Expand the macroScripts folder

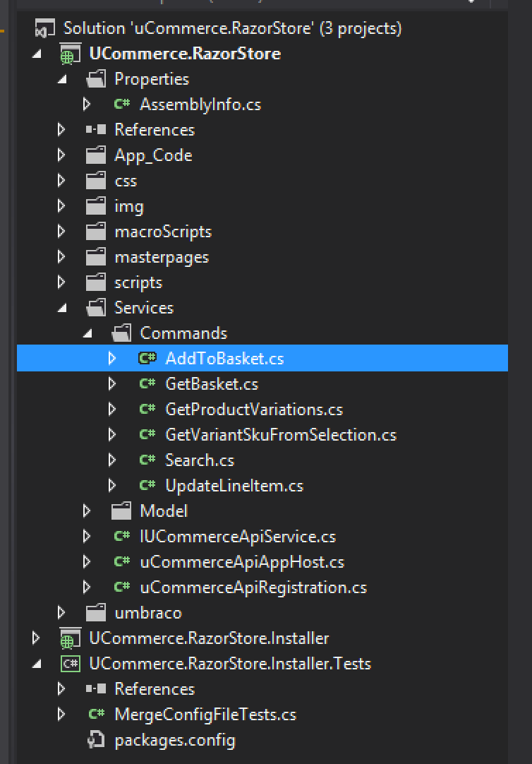click(61, 231)
